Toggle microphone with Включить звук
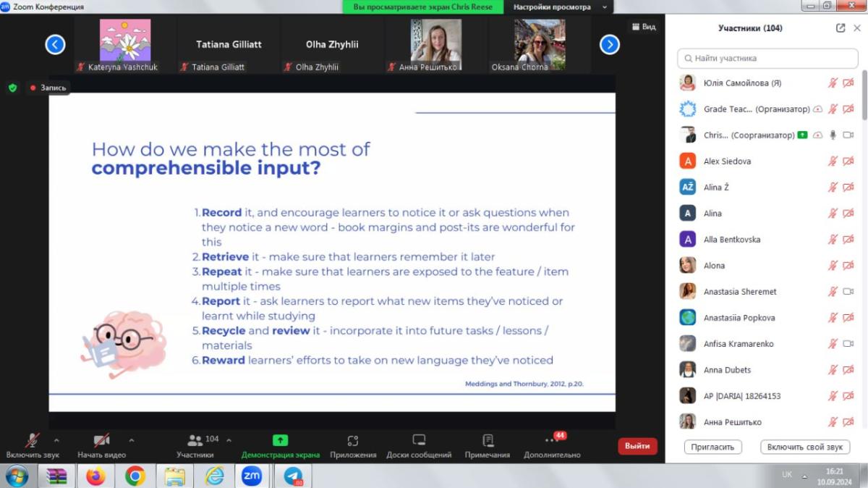868x488 pixels. click(33, 440)
